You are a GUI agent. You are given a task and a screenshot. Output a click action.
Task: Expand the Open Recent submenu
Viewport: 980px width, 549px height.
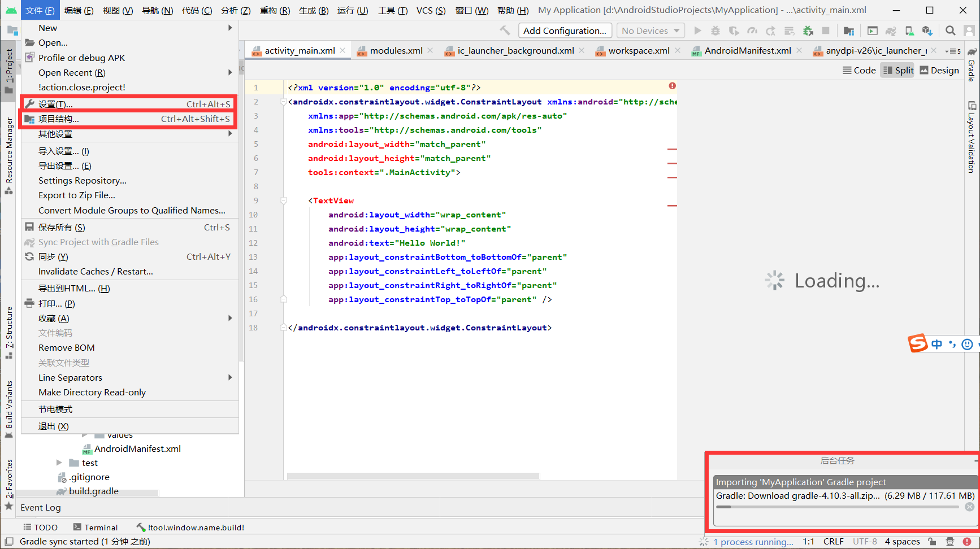click(x=71, y=72)
